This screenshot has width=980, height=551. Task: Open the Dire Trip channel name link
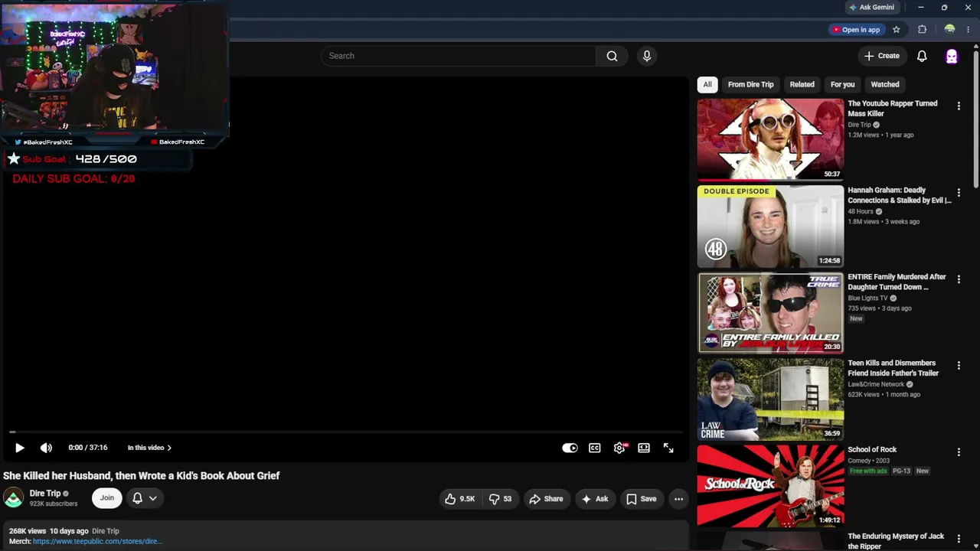[45, 494]
